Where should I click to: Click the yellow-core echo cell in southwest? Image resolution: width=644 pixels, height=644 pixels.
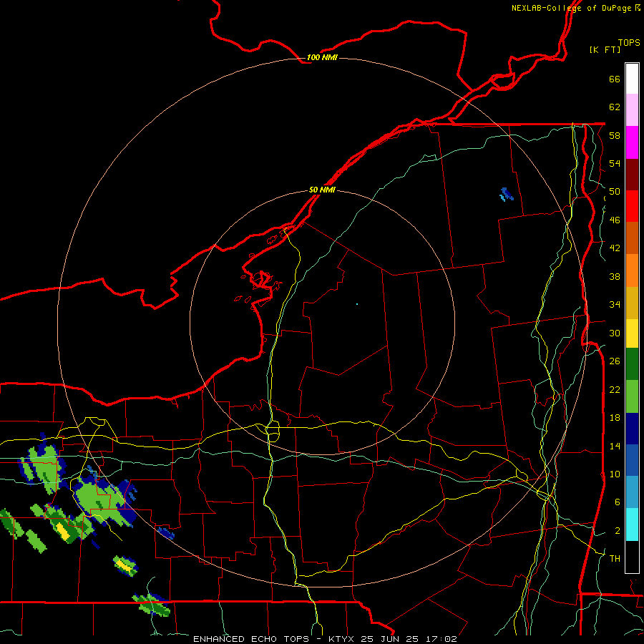tap(125, 566)
